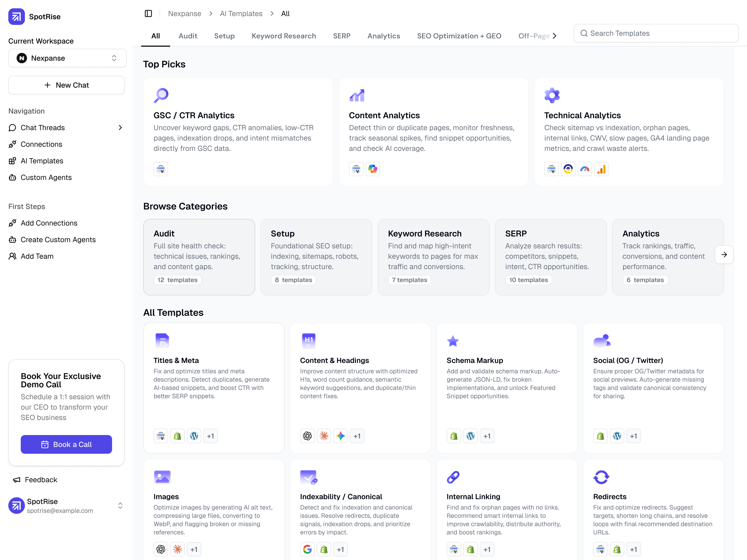This screenshot has width=747, height=560.
Task: Click WordPress icon under Schema Markup
Action: [471, 436]
